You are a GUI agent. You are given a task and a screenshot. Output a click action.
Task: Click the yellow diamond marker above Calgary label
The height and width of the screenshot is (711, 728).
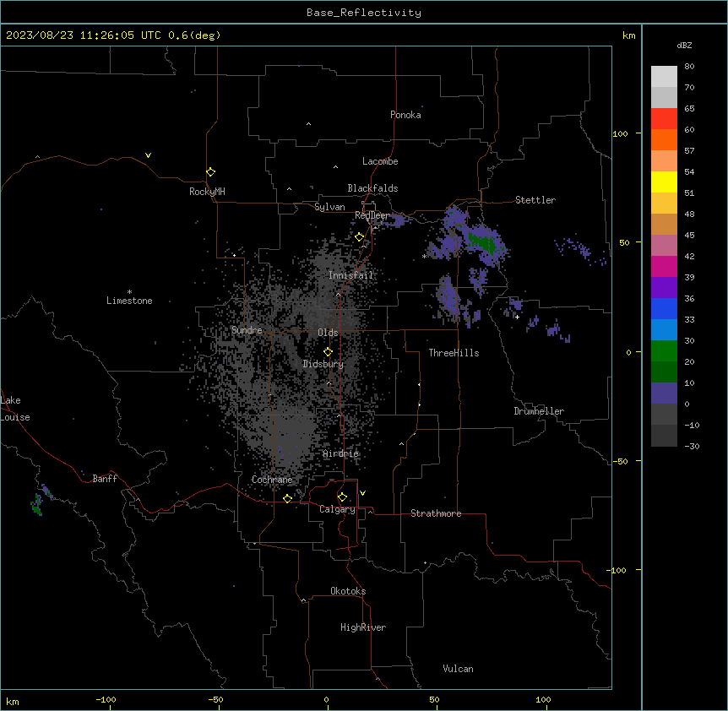[342, 497]
